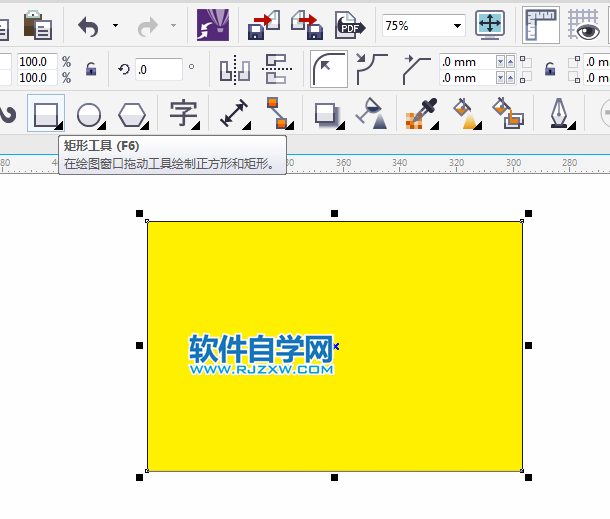The height and width of the screenshot is (519, 610).
Task: Select the Drop Shadow tool
Action: pyautogui.click(x=327, y=115)
